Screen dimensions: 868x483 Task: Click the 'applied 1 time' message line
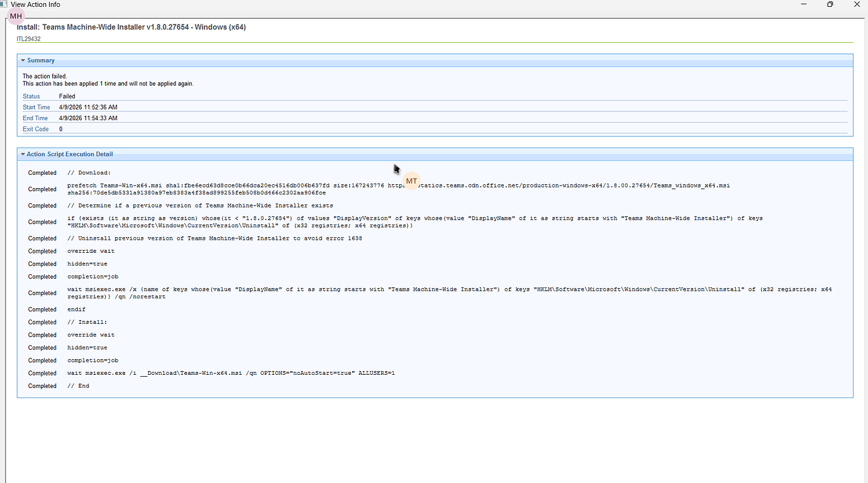click(x=108, y=84)
